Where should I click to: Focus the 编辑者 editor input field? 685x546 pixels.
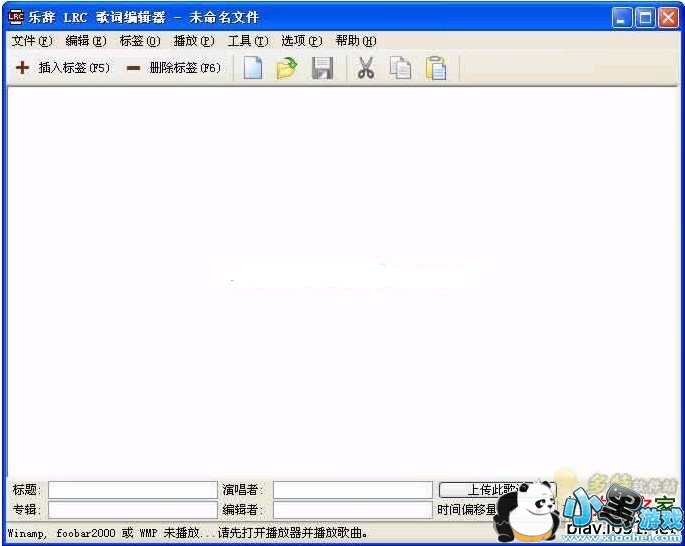click(x=353, y=510)
